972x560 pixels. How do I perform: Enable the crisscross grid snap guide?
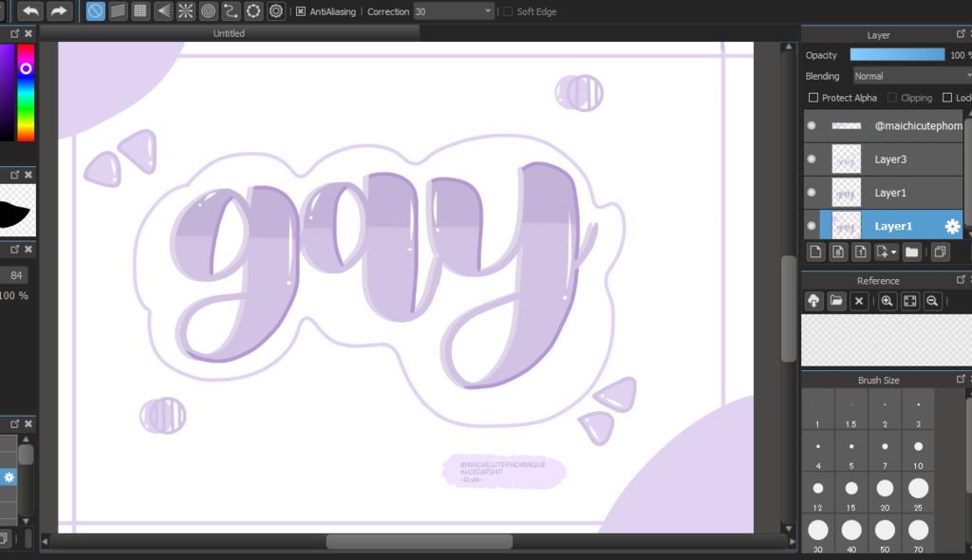point(140,11)
